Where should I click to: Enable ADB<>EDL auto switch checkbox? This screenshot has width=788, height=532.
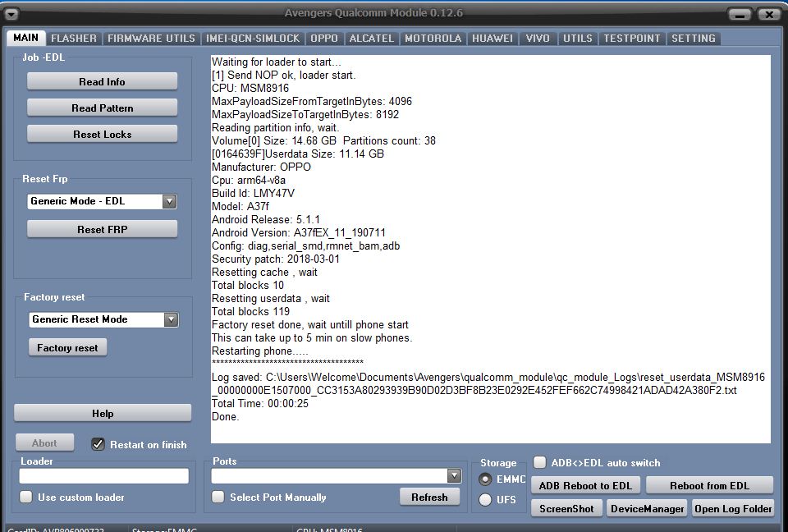[540, 462]
